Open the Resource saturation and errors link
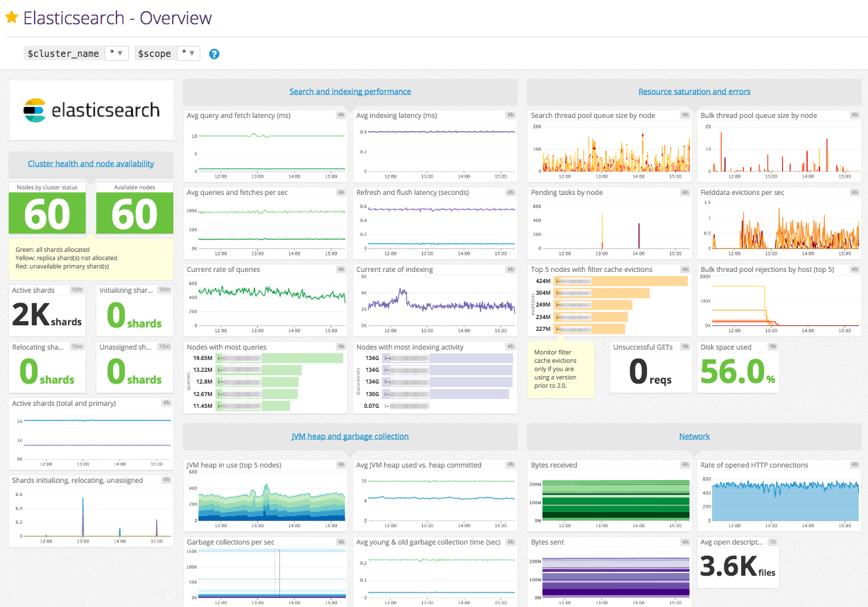 [694, 91]
